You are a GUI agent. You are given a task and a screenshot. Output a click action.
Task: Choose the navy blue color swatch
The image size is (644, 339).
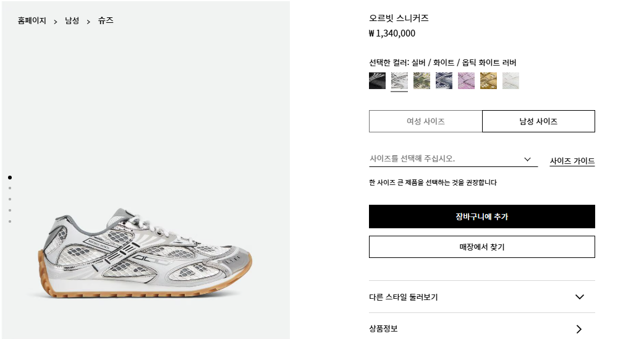pos(444,81)
